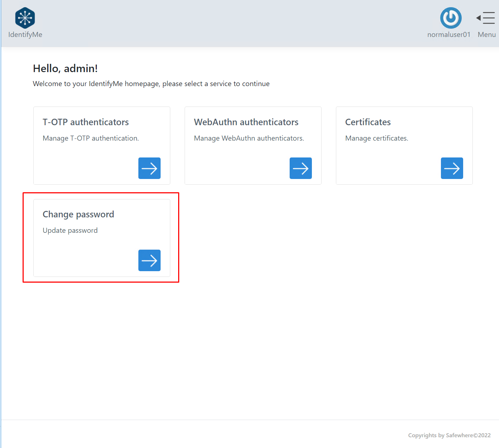Image resolution: width=499 pixels, height=448 pixels.
Task: Click the 'Hello, admin!' heading
Action: tap(65, 69)
